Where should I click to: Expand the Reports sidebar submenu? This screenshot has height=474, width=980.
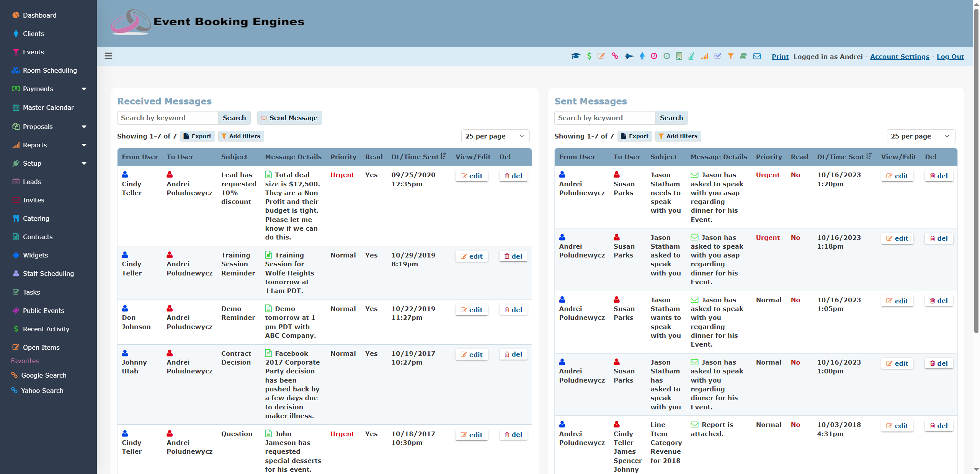(84, 145)
